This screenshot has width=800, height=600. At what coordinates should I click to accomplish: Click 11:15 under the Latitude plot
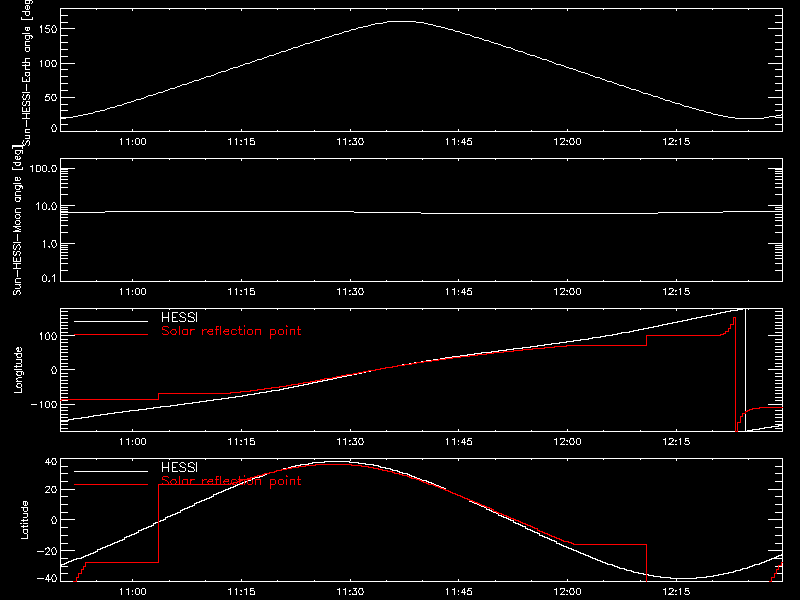click(241, 592)
